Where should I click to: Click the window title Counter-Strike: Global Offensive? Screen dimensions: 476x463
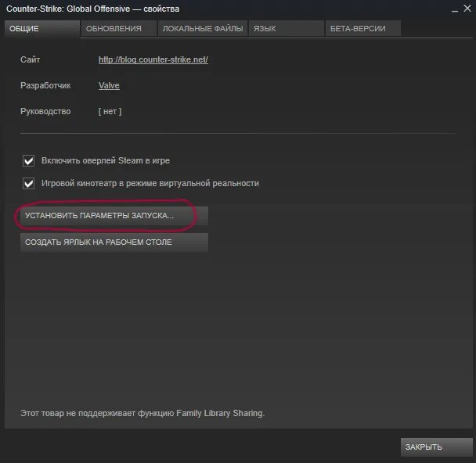[92, 9]
